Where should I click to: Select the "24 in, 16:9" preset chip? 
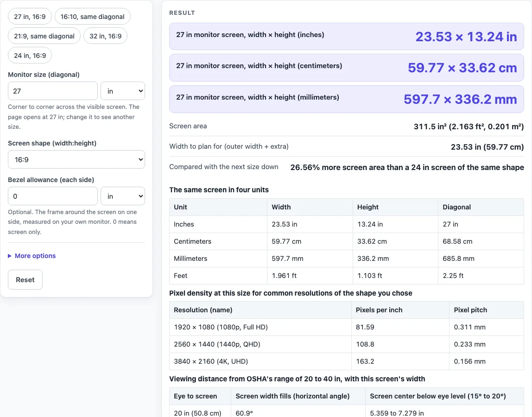[30, 55]
